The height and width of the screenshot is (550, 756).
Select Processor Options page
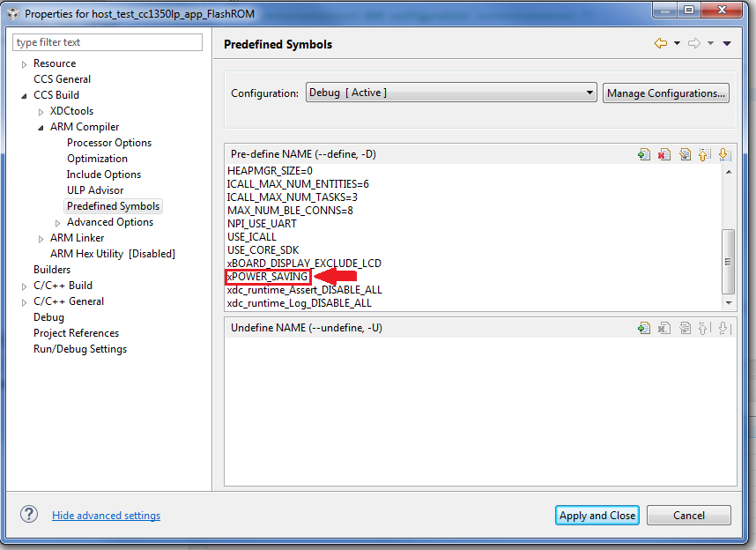(109, 143)
